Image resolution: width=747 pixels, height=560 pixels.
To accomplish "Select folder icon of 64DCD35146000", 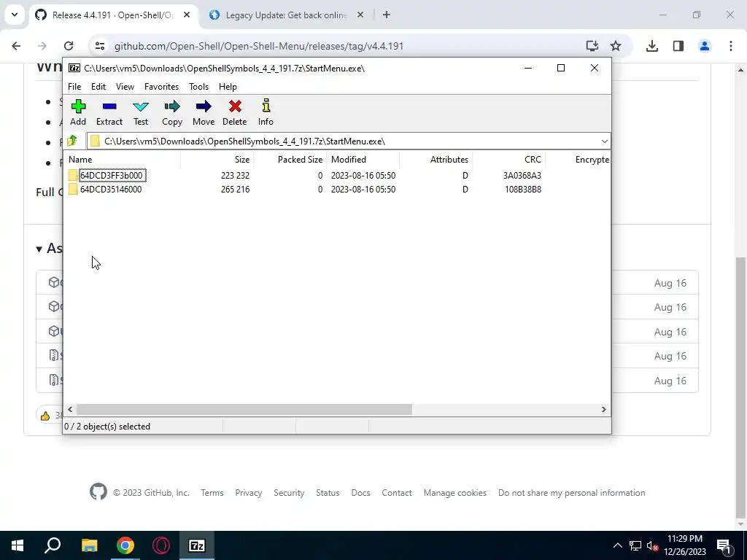I will click(x=73, y=189).
